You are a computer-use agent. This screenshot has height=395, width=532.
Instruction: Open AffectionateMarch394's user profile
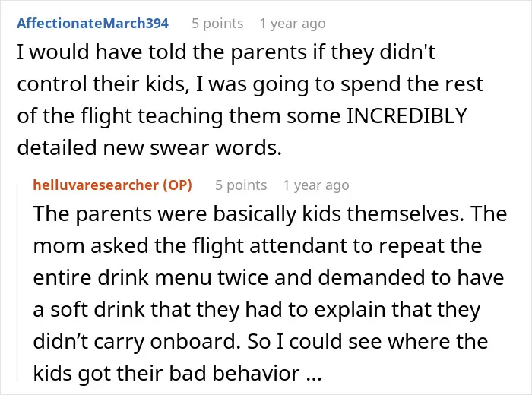(93, 24)
